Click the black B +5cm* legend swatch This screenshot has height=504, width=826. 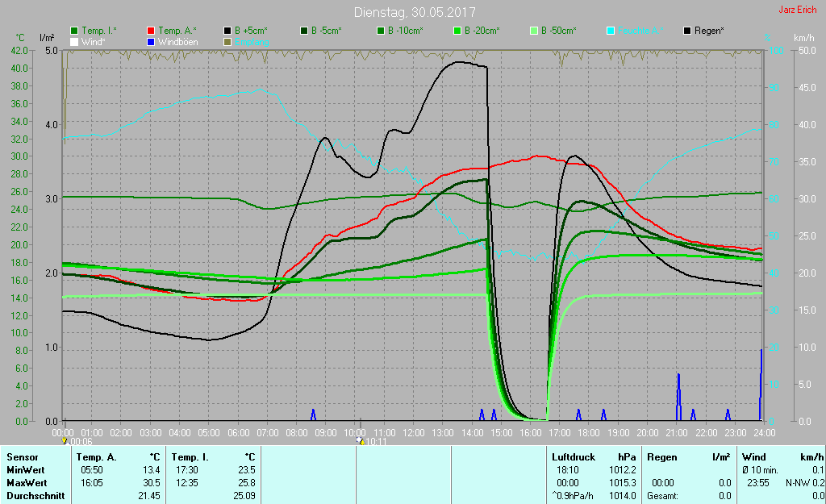(x=227, y=31)
